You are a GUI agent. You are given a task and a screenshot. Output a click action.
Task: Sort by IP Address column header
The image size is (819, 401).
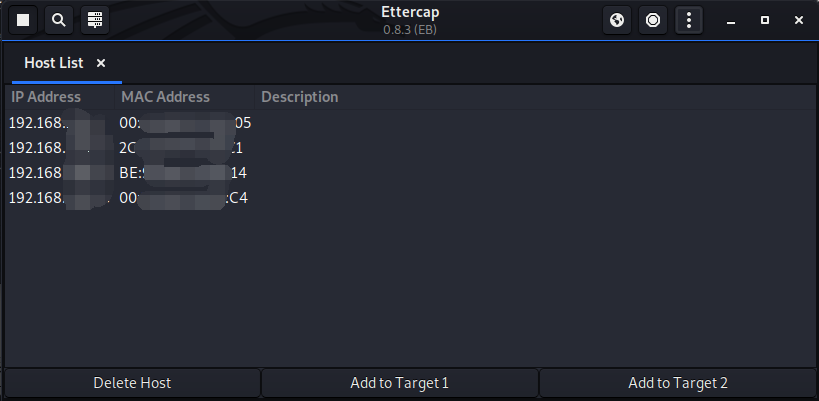point(46,97)
